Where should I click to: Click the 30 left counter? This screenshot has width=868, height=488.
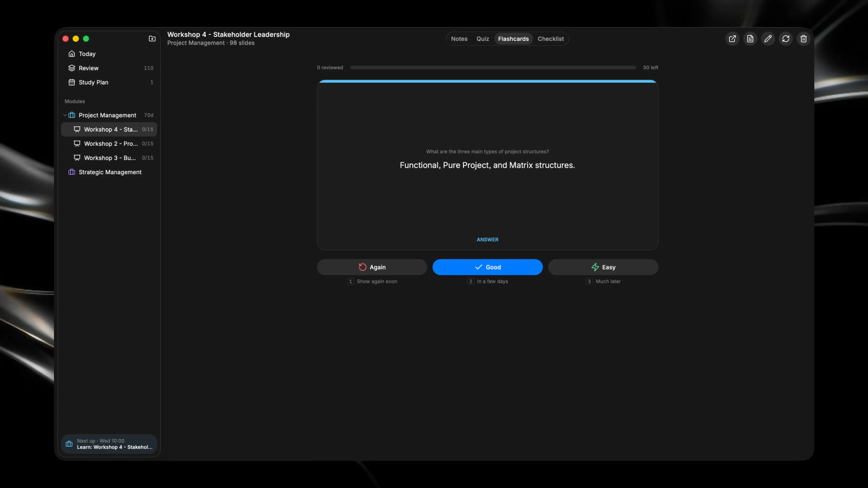650,67
